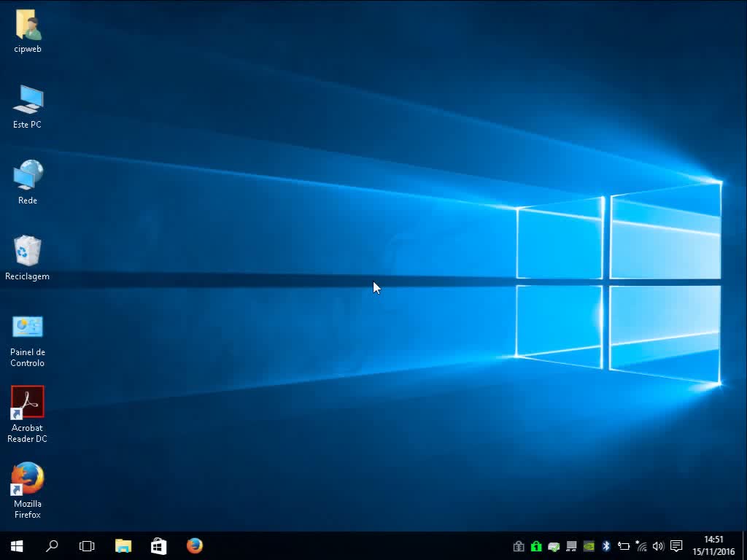The image size is (747, 560).
Task: Toggle Wi-Fi via the network tray icon
Action: click(641, 545)
